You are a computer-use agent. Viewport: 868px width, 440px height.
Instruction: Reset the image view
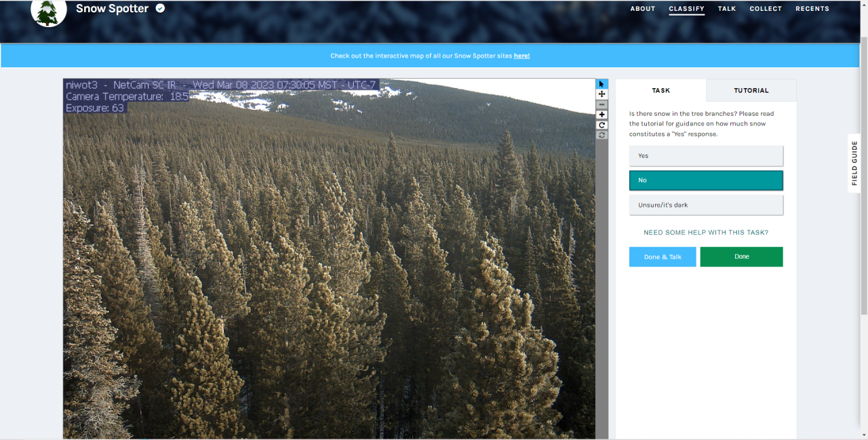[x=602, y=135]
